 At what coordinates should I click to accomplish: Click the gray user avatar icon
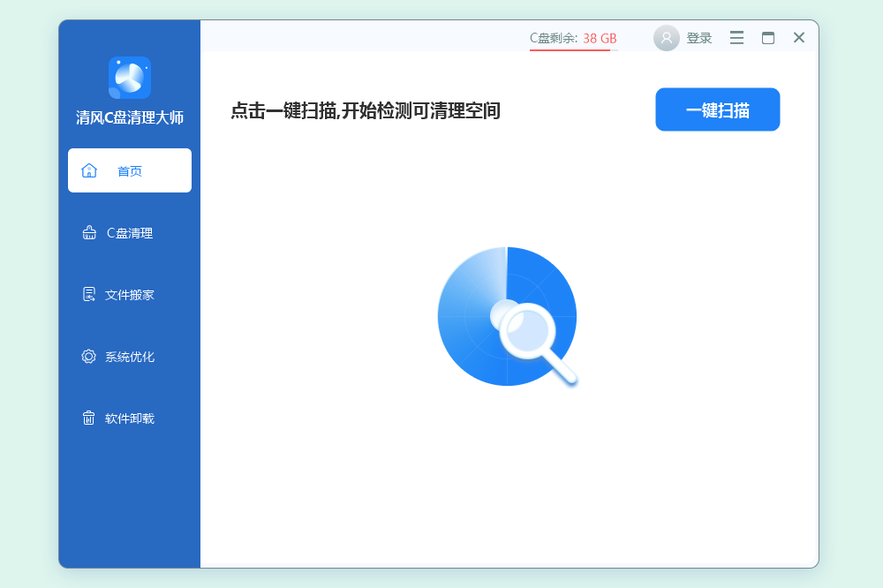pyautogui.click(x=667, y=38)
